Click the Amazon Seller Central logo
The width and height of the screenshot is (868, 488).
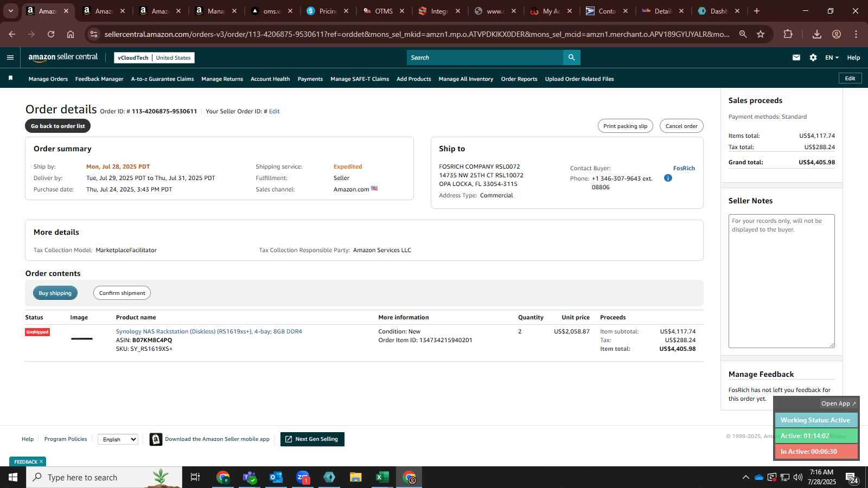point(63,57)
